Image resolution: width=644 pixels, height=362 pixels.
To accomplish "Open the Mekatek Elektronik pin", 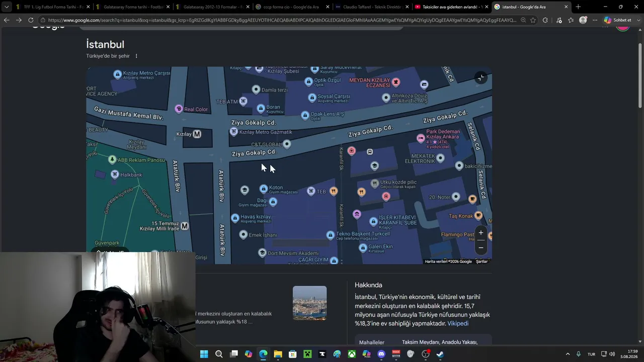I will coord(440,158).
